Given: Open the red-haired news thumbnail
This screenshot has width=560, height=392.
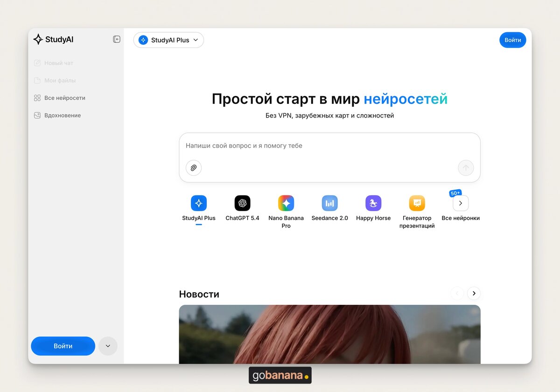Looking at the screenshot, I should [x=330, y=334].
